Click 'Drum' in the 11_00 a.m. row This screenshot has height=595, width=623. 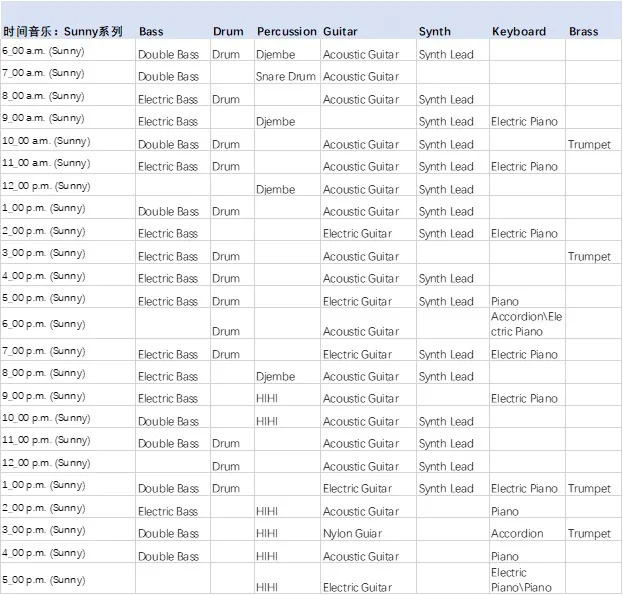coord(226,166)
